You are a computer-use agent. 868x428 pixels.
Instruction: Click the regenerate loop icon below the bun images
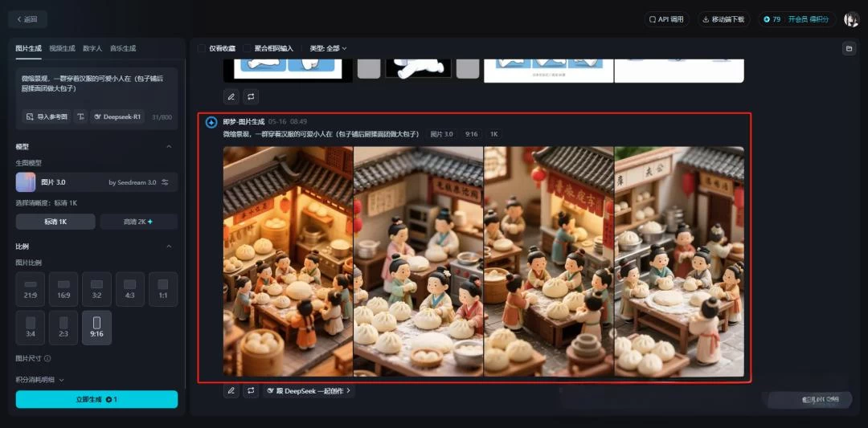click(251, 390)
